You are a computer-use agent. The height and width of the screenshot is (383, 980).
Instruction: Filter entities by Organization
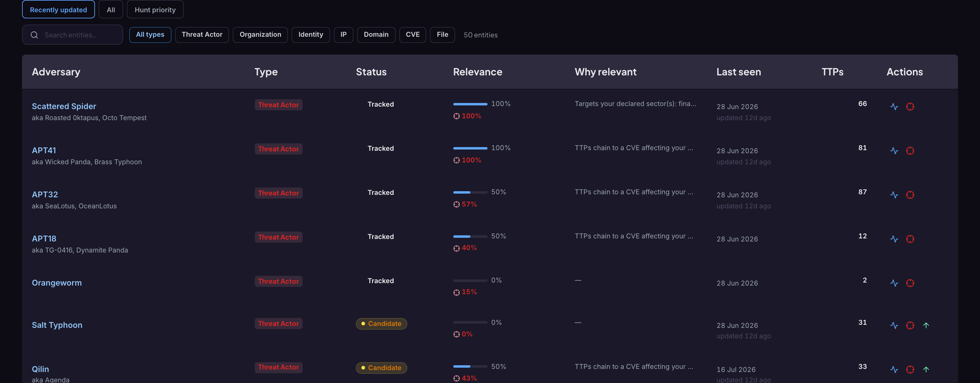261,35
